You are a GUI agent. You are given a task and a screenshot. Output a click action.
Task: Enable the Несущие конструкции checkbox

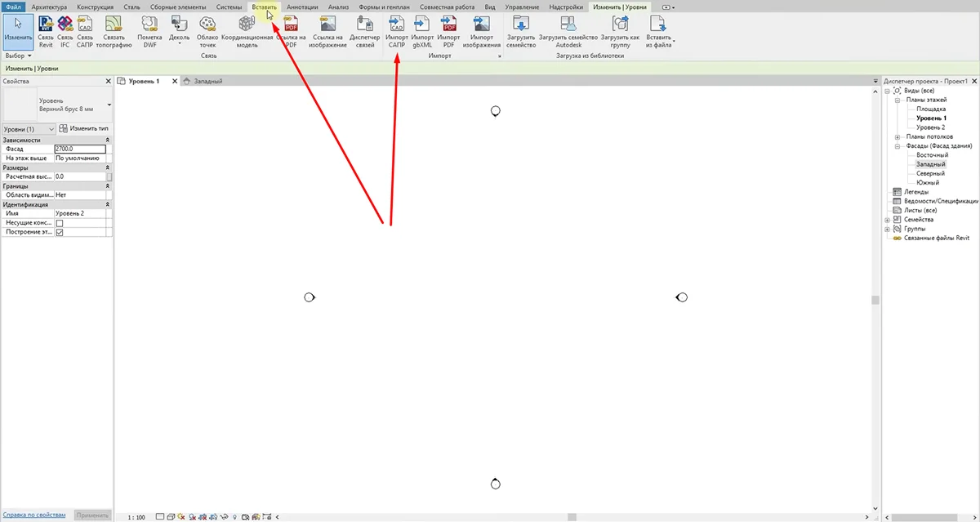[x=59, y=223]
